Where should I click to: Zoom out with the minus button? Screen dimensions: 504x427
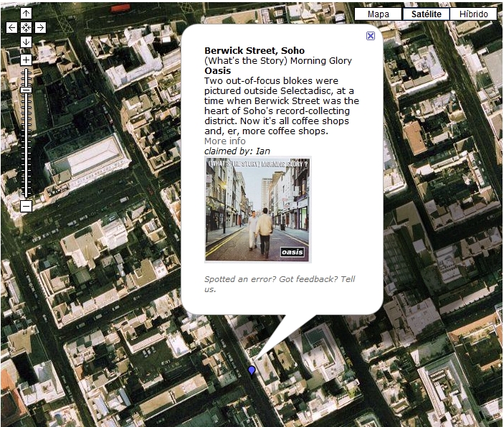(26, 206)
